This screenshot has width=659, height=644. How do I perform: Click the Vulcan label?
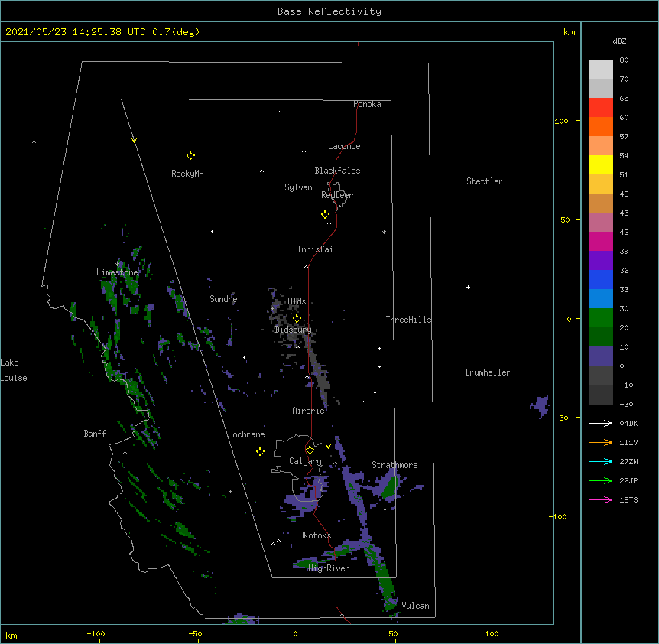(415, 606)
